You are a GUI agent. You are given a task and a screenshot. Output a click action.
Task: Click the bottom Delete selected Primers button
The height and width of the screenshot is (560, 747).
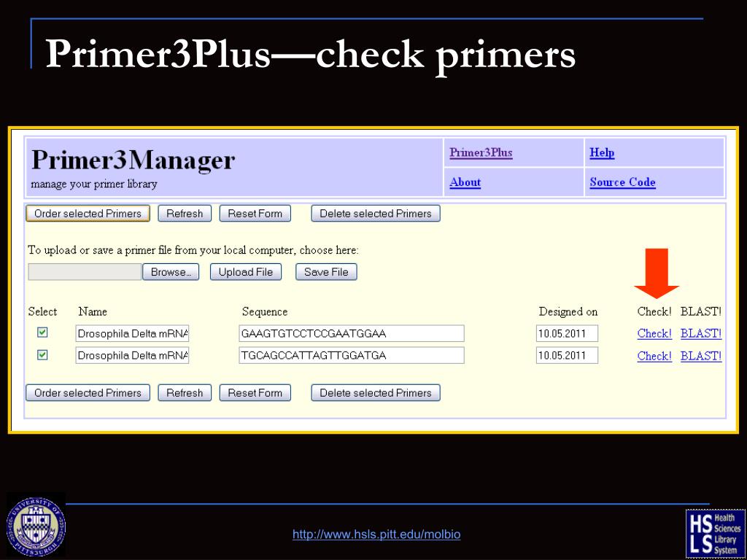(376, 393)
